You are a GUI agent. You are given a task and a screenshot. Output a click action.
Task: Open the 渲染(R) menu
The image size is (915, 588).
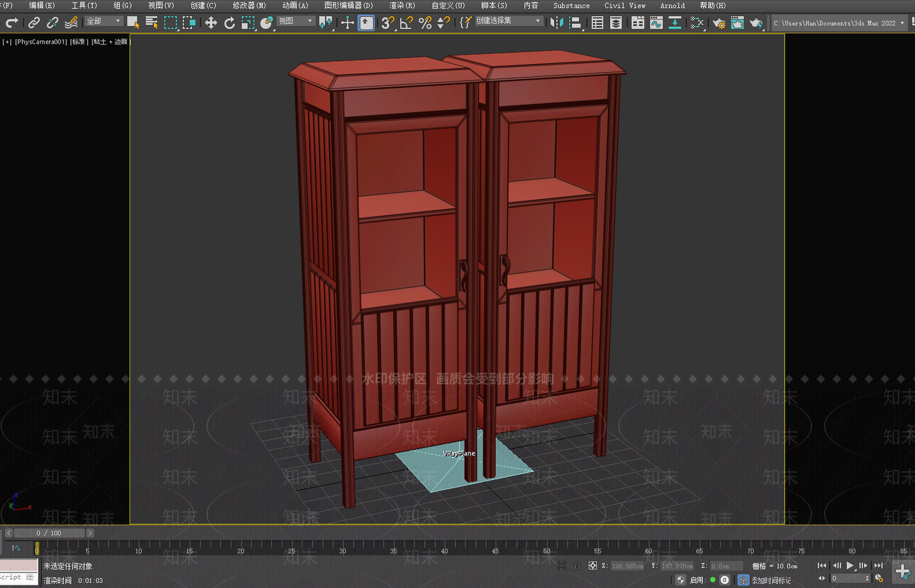tap(402, 5)
